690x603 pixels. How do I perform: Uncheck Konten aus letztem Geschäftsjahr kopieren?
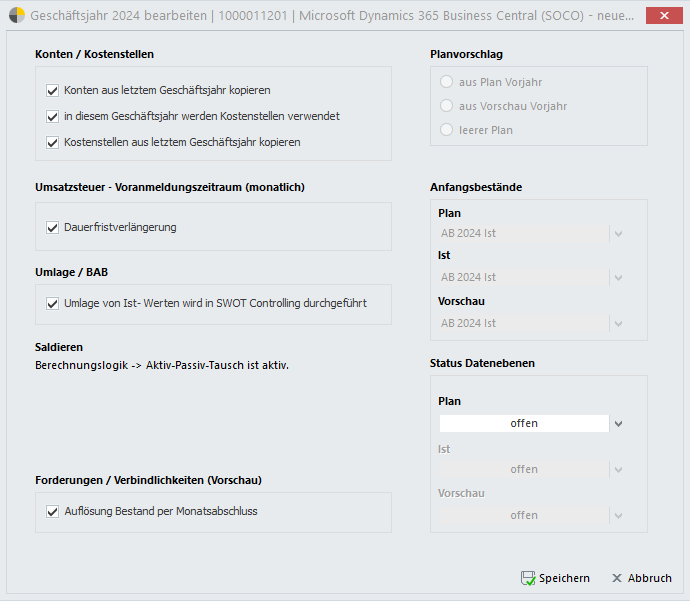coord(53,90)
